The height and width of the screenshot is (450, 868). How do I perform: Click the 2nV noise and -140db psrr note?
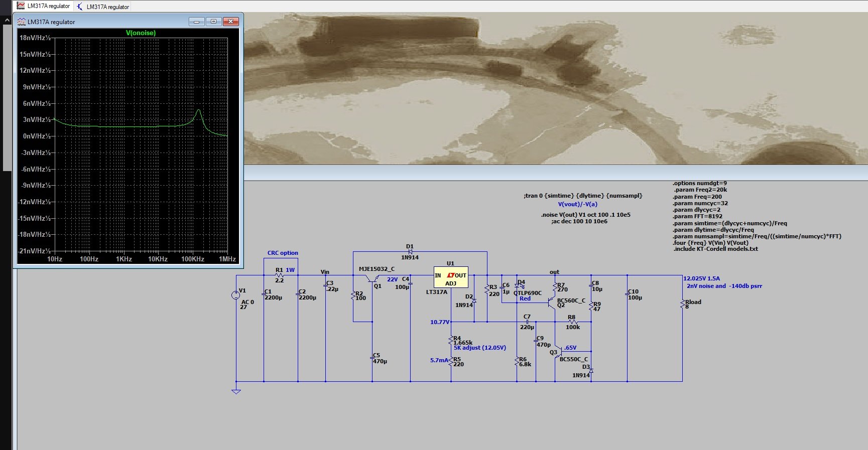724,286
